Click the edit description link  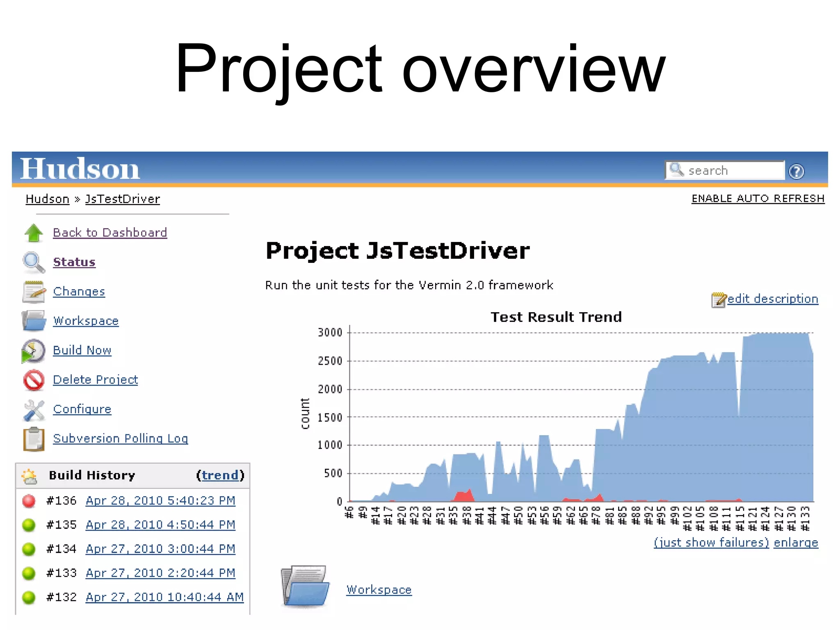(x=772, y=299)
